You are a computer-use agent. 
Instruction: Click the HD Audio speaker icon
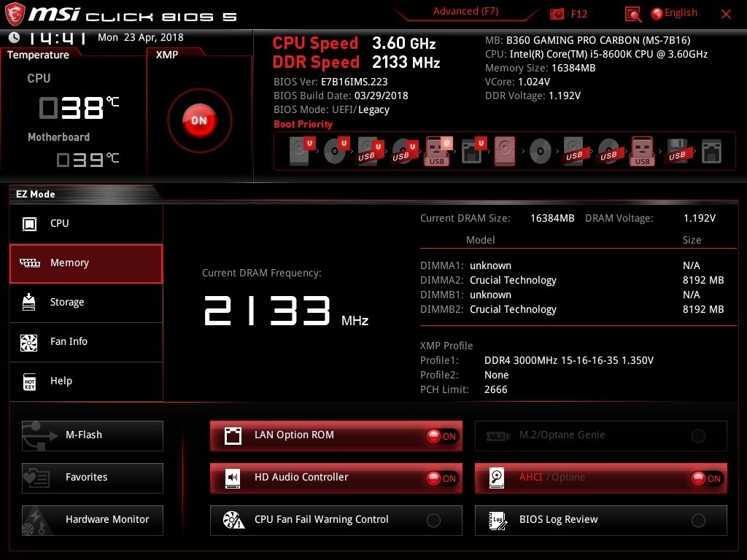tap(233, 478)
